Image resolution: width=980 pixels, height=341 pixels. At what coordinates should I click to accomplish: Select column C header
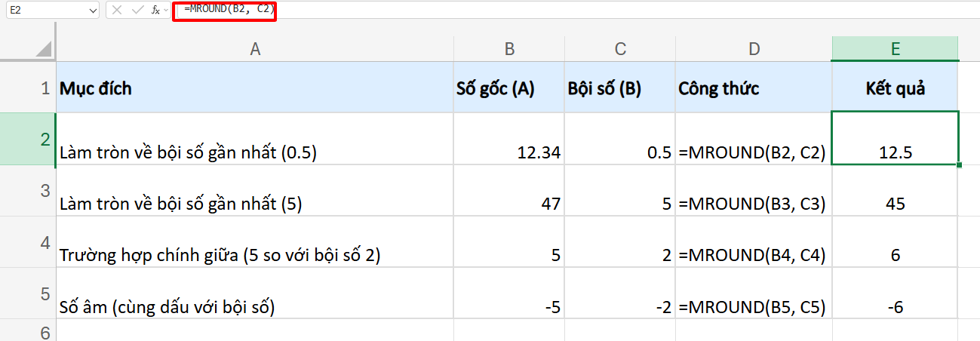click(620, 49)
